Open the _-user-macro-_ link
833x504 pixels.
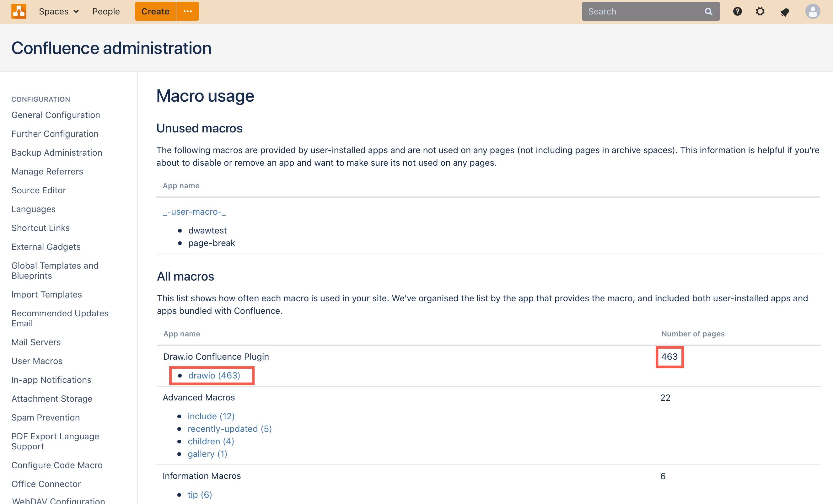(x=194, y=212)
